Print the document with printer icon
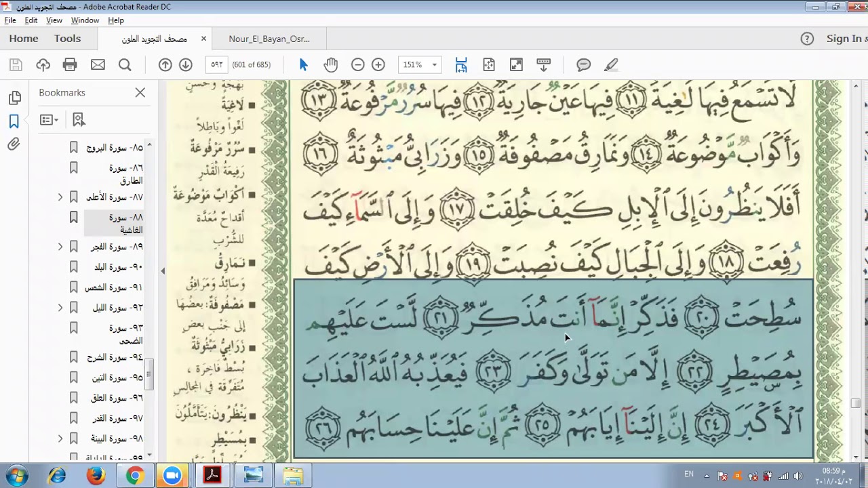This screenshot has height=488, width=868. (x=70, y=64)
